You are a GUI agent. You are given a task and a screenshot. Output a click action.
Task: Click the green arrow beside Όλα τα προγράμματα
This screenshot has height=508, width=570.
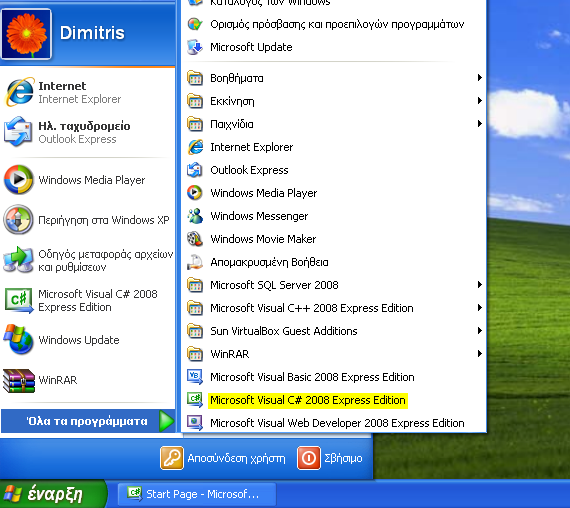(167, 421)
